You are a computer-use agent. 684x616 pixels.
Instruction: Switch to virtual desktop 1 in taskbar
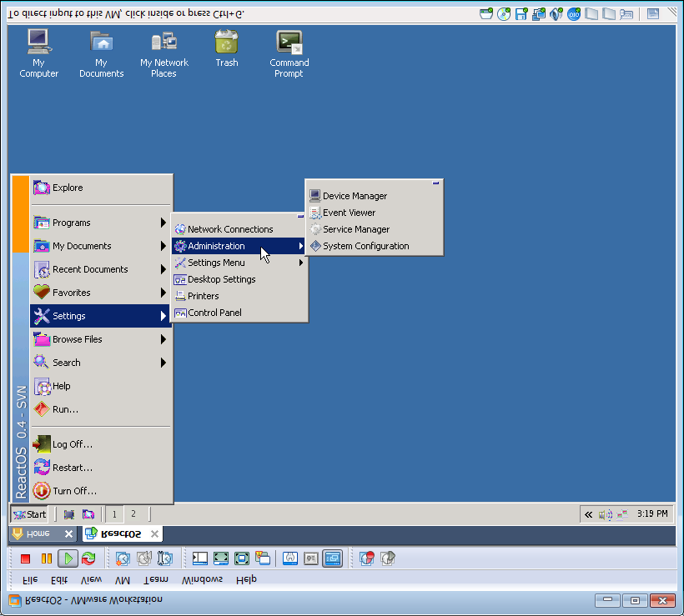pyautogui.click(x=114, y=514)
